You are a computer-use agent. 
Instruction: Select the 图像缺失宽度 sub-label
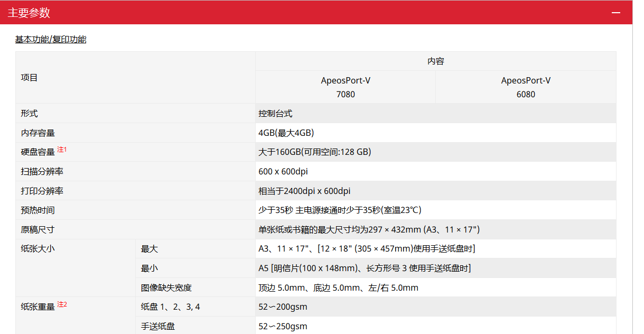(x=166, y=288)
